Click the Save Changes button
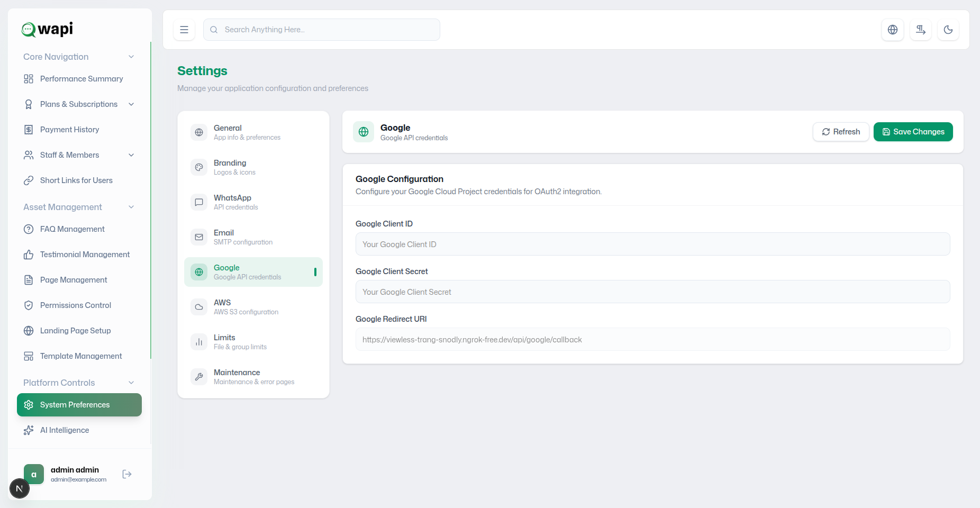 (913, 132)
